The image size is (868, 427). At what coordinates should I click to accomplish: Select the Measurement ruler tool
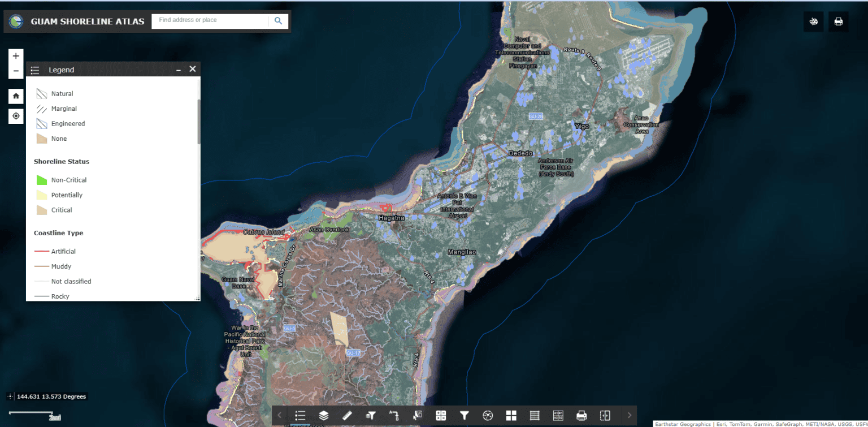347,416
